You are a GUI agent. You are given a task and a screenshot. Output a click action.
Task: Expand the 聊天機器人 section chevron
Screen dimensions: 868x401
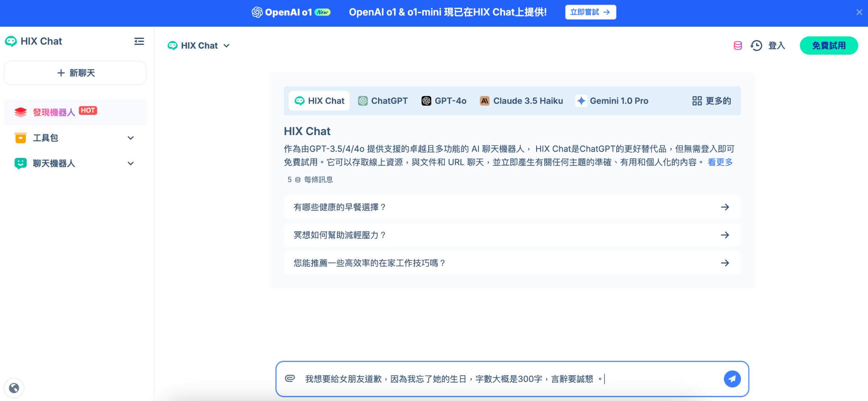[x=131, y=163]
